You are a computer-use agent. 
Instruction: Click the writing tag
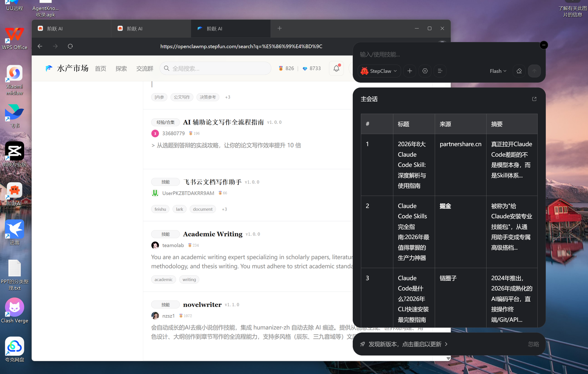[189, 280]
